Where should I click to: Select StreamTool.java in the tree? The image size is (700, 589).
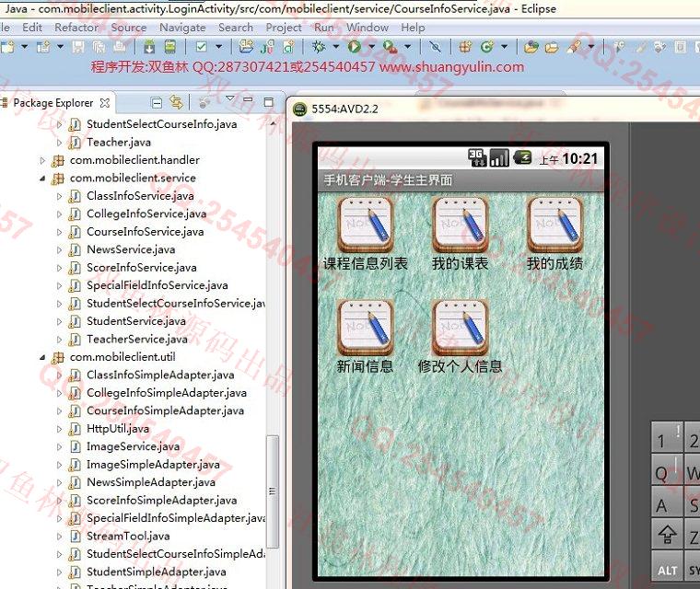tap(128, 536)
